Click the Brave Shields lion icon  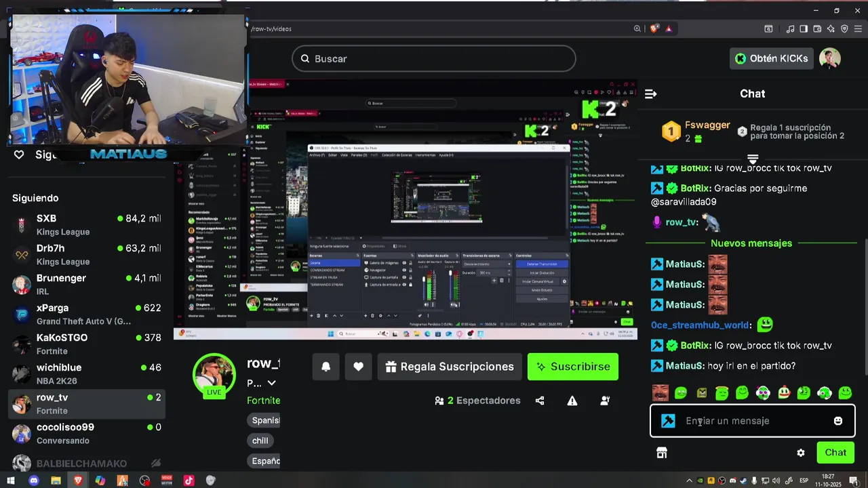(x=654, y=28)
